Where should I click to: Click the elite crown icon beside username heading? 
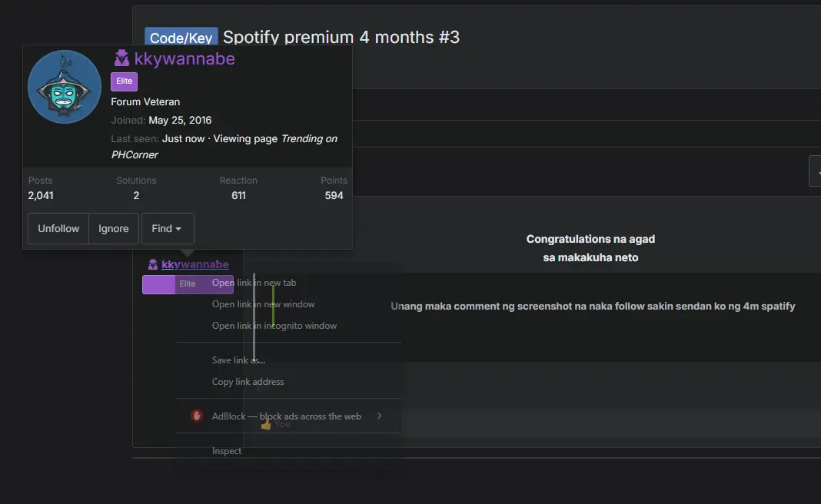121,58
